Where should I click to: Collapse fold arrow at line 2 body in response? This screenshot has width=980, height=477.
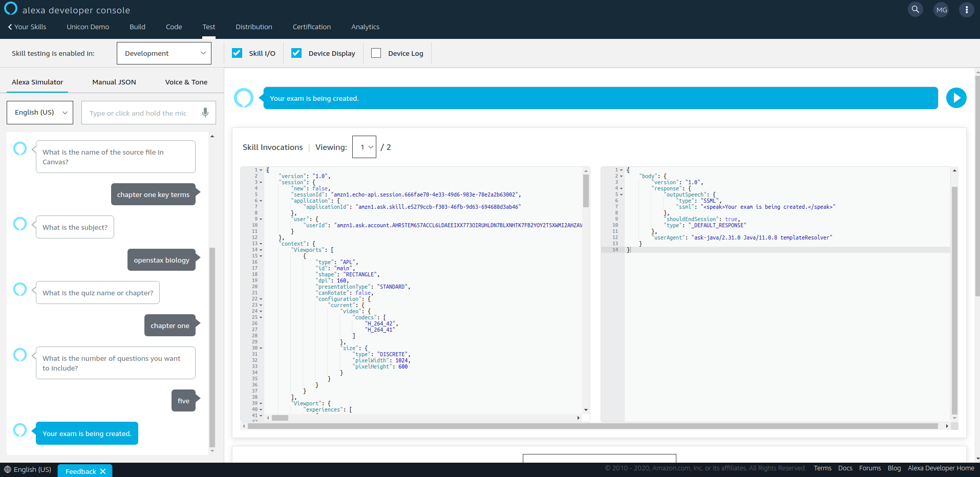pos(622,176)
